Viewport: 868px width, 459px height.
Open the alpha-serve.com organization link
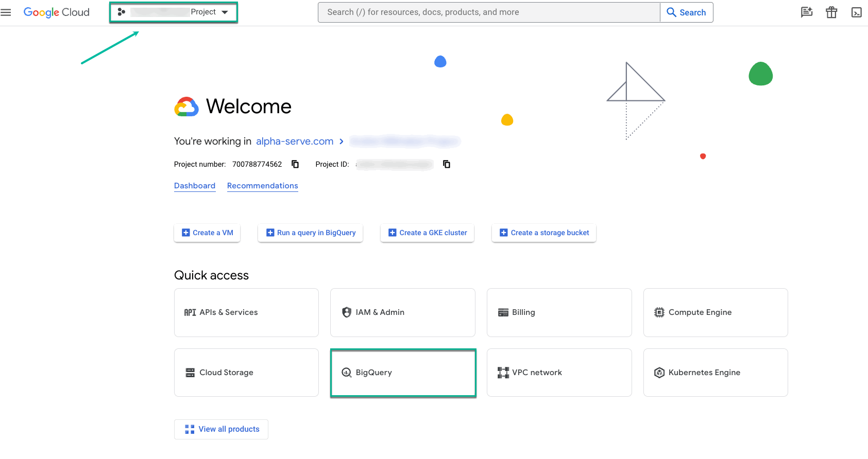(295, 141)
